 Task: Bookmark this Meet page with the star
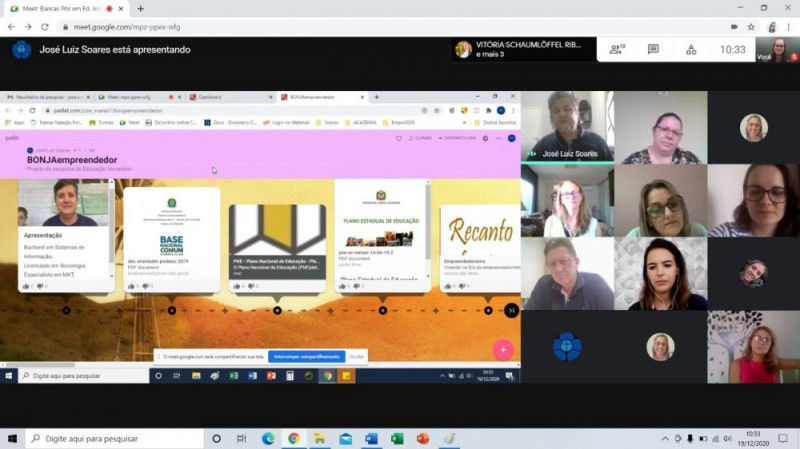(x=751, y=27)
